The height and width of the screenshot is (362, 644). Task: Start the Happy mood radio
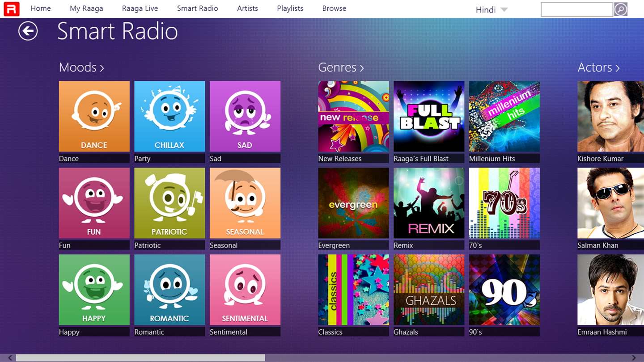click(x=94, y=290)
